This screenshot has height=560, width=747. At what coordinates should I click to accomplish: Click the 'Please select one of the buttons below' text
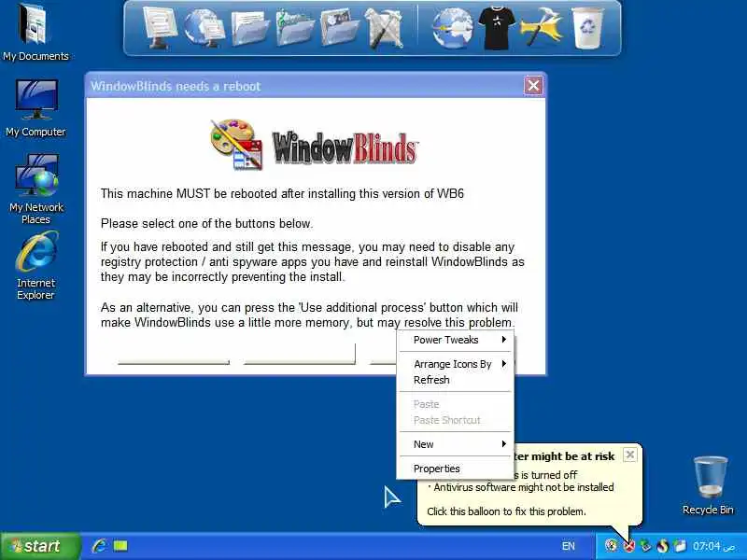206,223
